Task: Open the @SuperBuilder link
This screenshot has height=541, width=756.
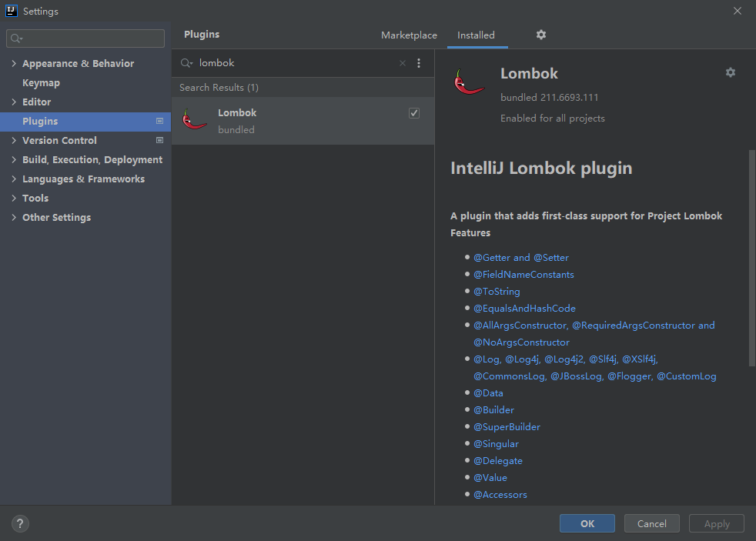Action: (507, 427)
